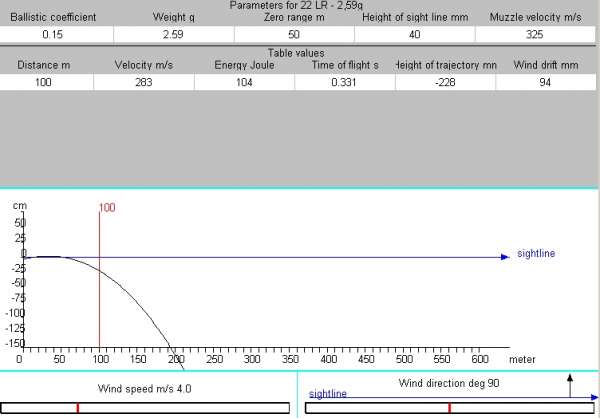Select the Distance m cell with 100

click(x=43, y=82)
